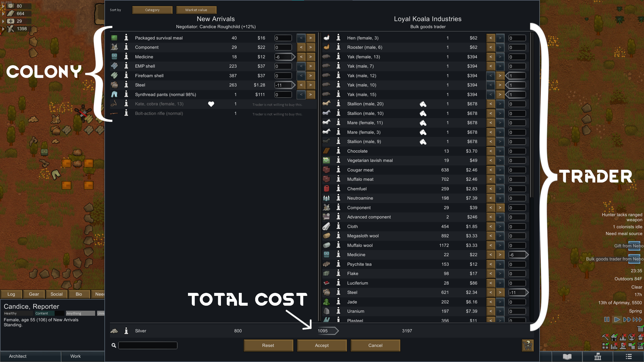This screenshot has height=362, width=644.
Task: Pause the game
Action: click(607, 320)
